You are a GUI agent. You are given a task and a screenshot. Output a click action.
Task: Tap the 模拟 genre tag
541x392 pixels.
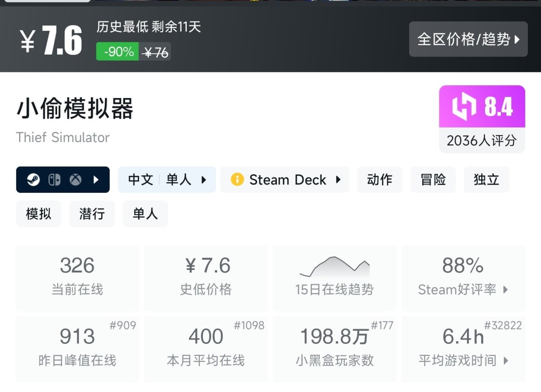[38, 214]
